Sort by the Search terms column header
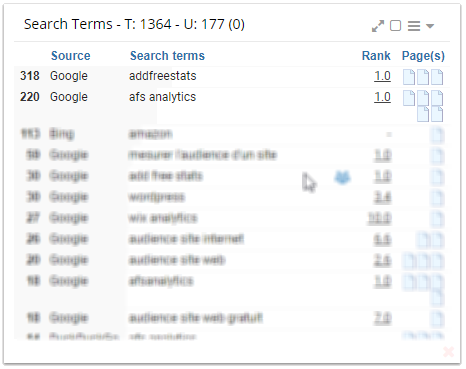Image resolution: width=466 pixels, height=369 pixels. (x=167, y=56)
